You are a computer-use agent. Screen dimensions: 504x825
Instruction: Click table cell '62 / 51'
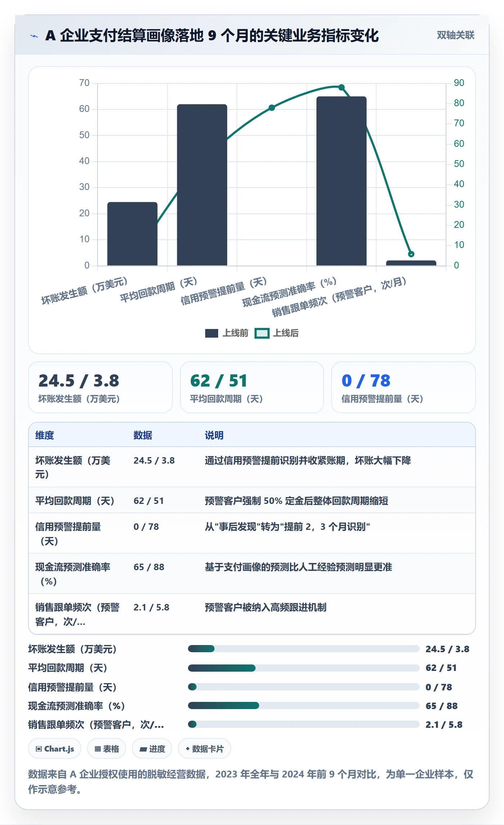149,501
